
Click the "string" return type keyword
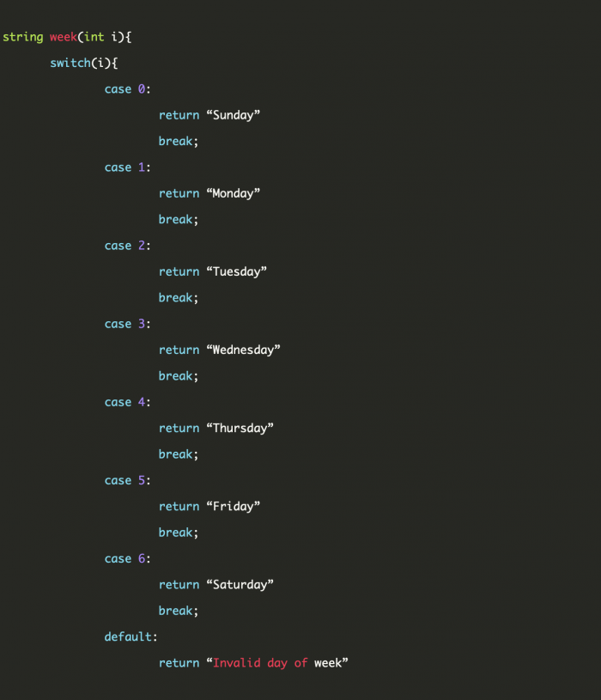(x=22, y=37)
